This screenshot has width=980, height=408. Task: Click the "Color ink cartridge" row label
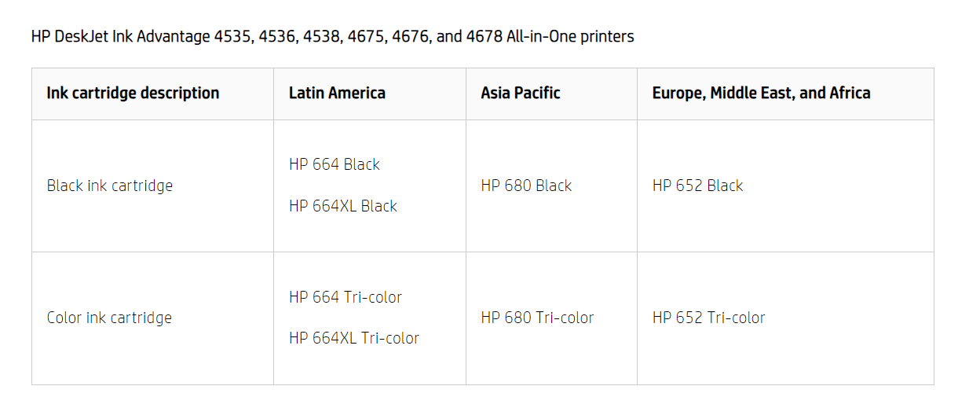(109, 318)
